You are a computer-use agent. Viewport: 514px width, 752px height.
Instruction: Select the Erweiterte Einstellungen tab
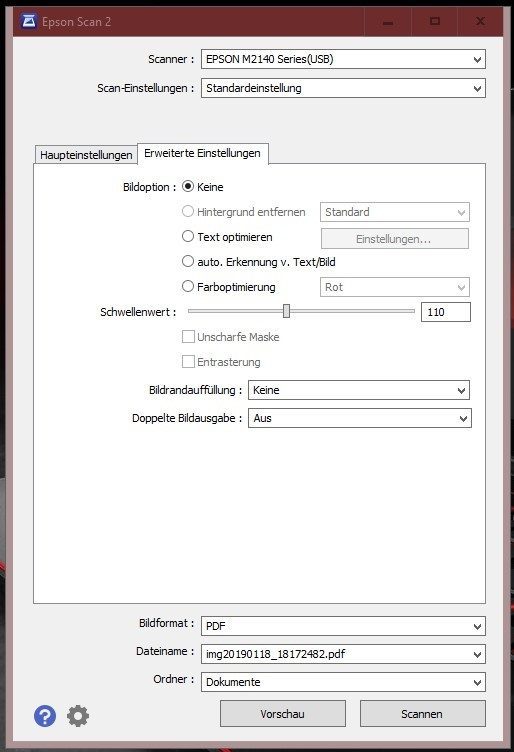coord(202,153)
